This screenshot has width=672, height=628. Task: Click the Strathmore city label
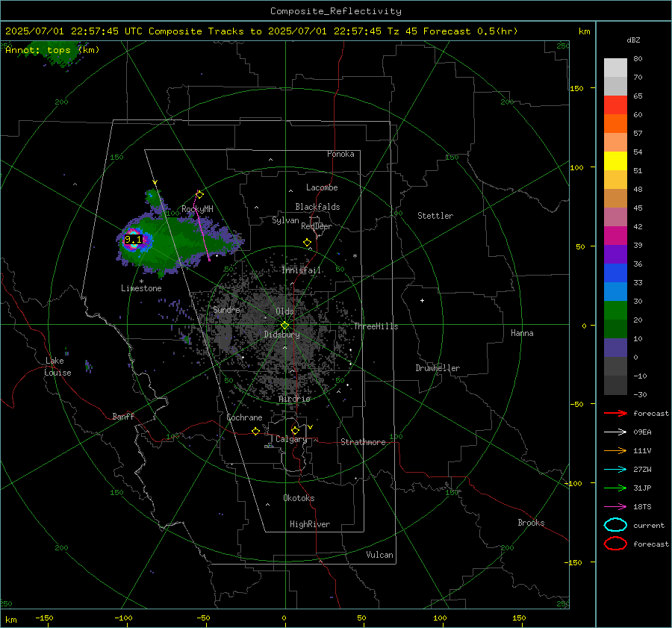pos(363,442)
